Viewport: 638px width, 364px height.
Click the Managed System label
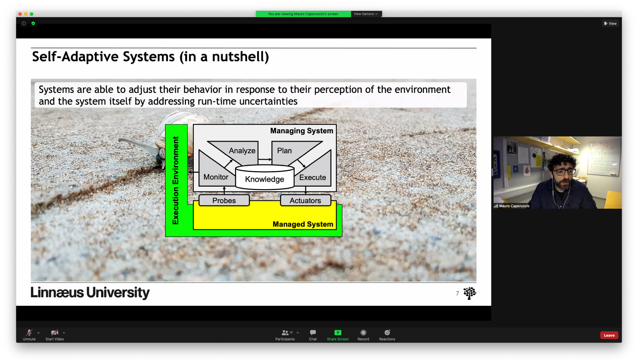coord(303,224)
